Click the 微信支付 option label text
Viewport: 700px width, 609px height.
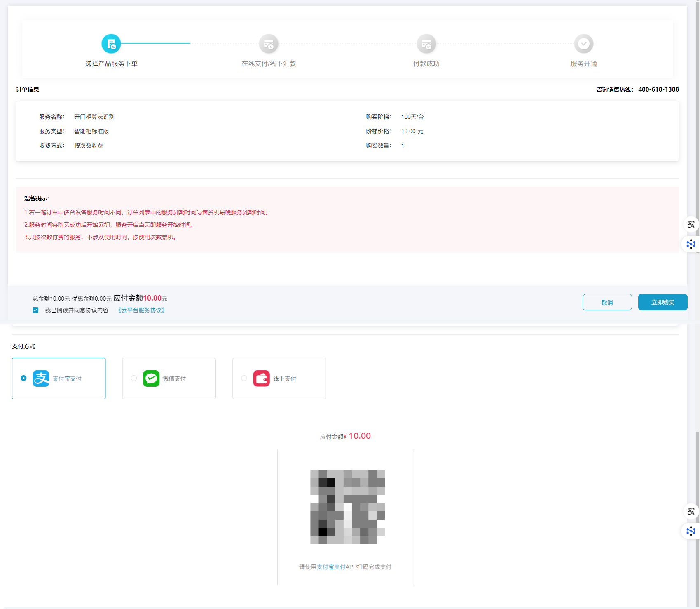(x=174, y=379)
